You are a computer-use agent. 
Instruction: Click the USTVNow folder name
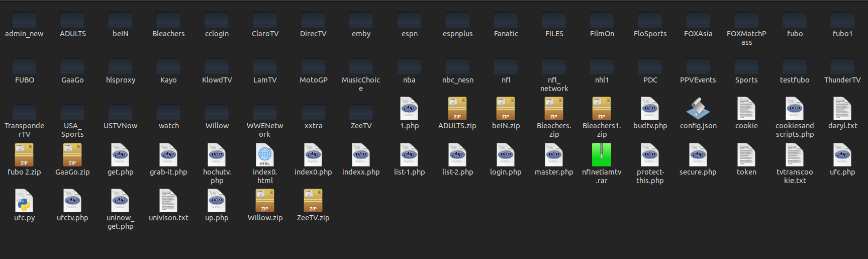pyautogui.click(x=121, y=126)
